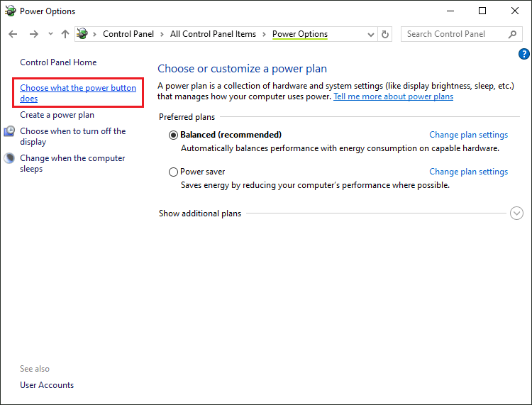Image resolution: width=532 pixels, height=405 pixels.
Task: Select the Power saver plan
Action: 173,172
